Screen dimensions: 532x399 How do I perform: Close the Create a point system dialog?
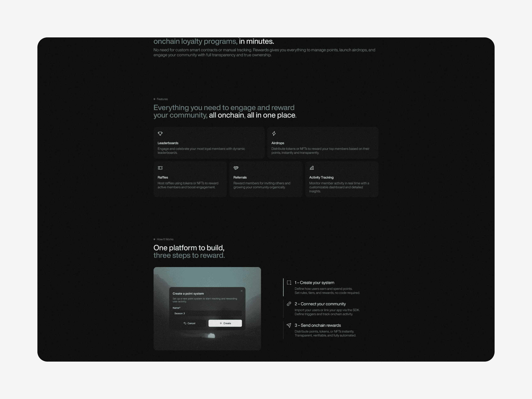pos(241,291)
